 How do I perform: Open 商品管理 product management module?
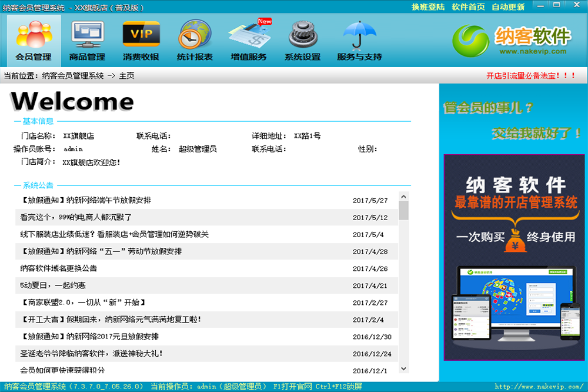(88, 41)
